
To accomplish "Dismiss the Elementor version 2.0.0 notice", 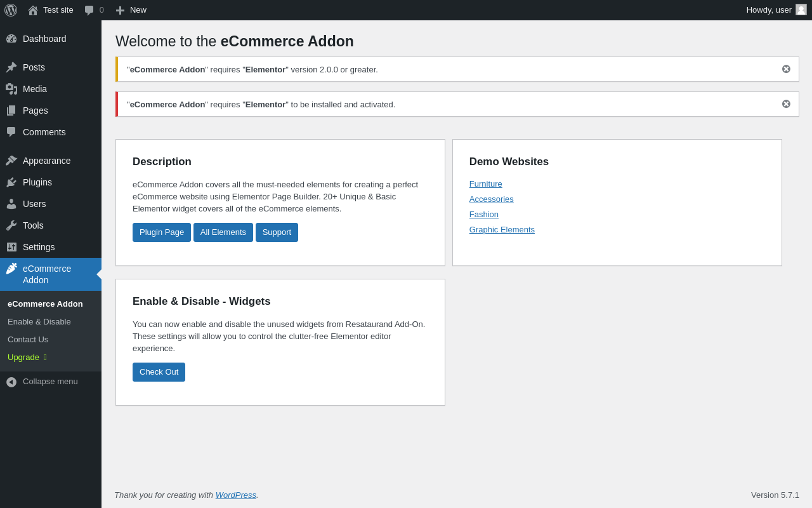I will pyautogui.click(x=786, y=69).
